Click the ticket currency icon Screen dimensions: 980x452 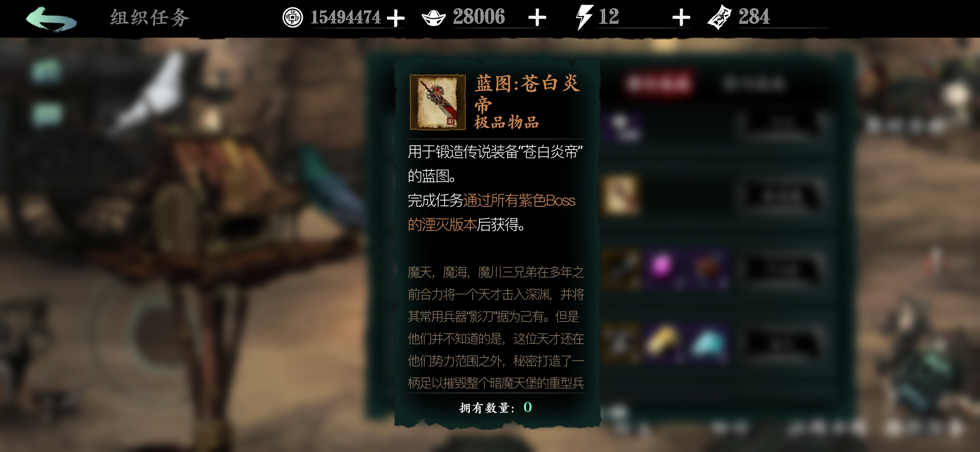pos(719,18)
